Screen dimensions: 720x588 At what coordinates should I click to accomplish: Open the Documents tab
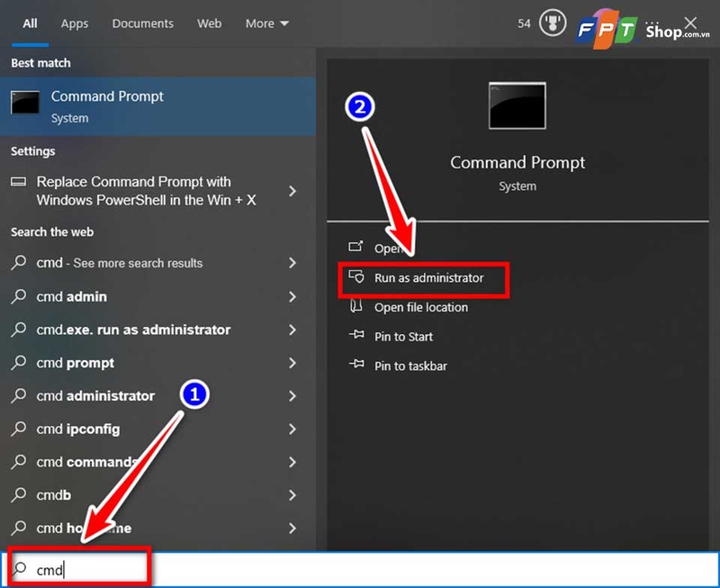[x=142, y=23]
